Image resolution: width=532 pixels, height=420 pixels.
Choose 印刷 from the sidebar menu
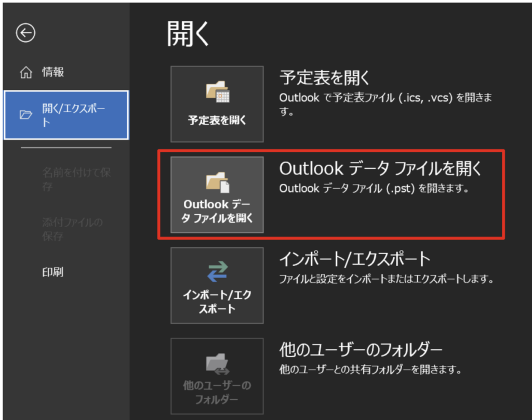click(53, 272)
